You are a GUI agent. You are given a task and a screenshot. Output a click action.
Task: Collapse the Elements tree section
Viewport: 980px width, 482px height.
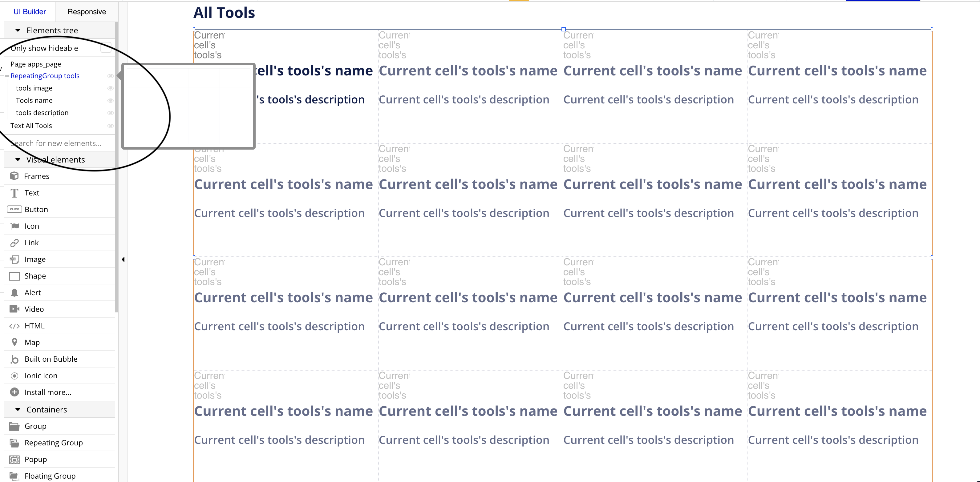[x=18, y=30]
